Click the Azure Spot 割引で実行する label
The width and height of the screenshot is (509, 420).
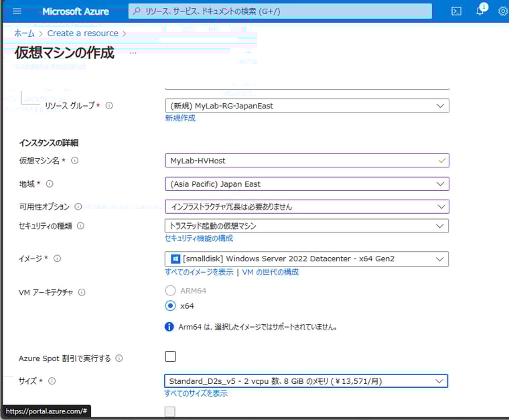pos(64,358)
